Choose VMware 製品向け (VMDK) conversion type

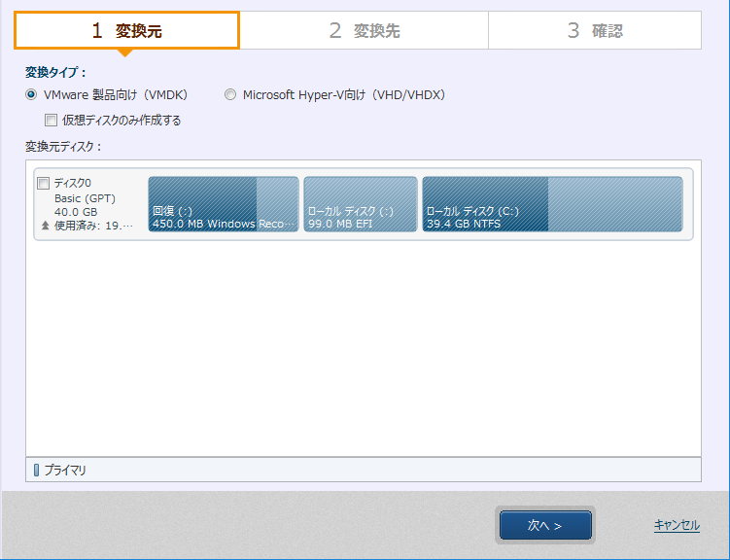[x=31, y=95]
